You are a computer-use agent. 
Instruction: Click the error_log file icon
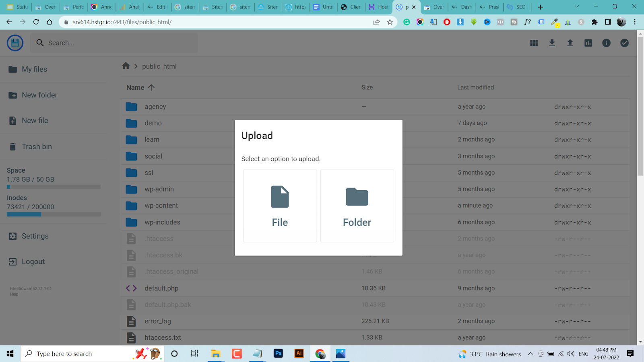[x=131, y=321]
